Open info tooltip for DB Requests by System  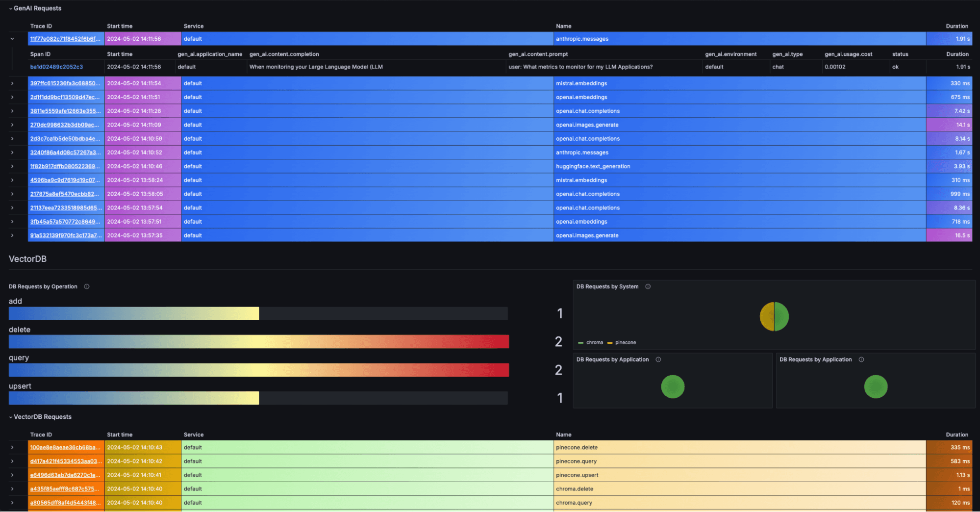tap(648, 286)
